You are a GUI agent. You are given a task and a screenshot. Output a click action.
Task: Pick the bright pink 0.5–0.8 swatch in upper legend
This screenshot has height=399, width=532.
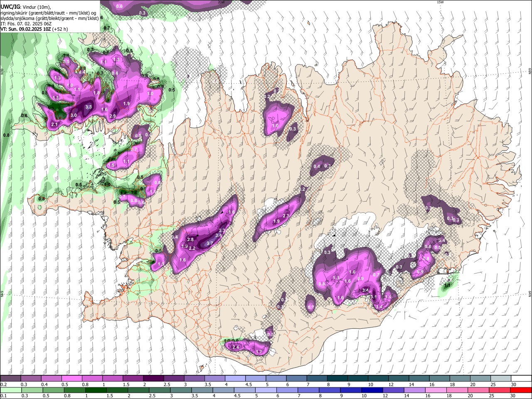coord(71,379)
